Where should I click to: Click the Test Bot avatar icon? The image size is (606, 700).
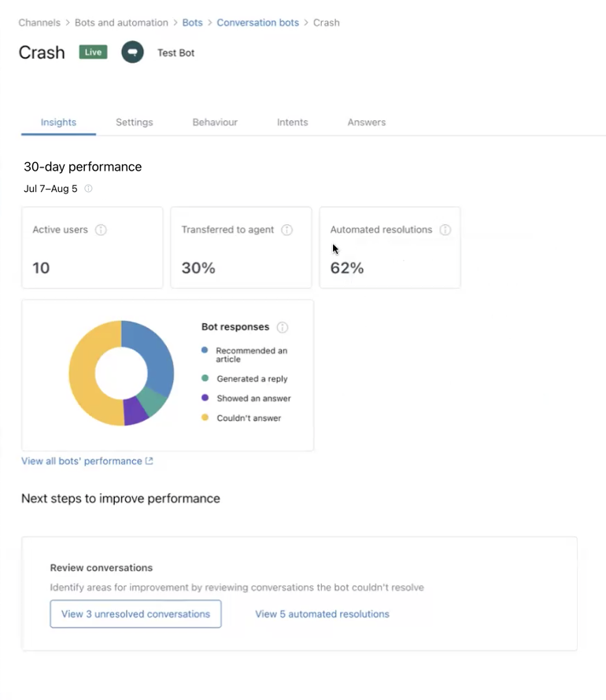[x=133, y=52]
